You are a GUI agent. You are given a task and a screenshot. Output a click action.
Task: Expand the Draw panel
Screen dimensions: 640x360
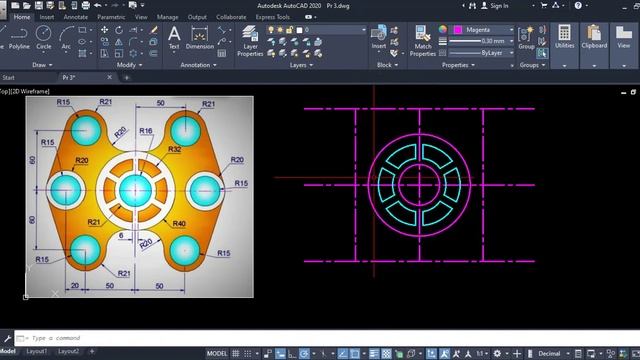pos(42,65)
